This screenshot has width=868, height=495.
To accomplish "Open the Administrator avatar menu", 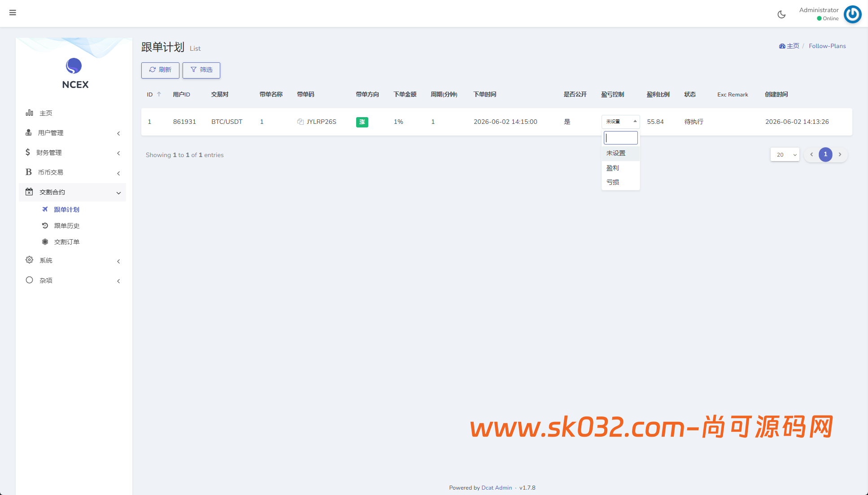I will click(x=852, y=14).
